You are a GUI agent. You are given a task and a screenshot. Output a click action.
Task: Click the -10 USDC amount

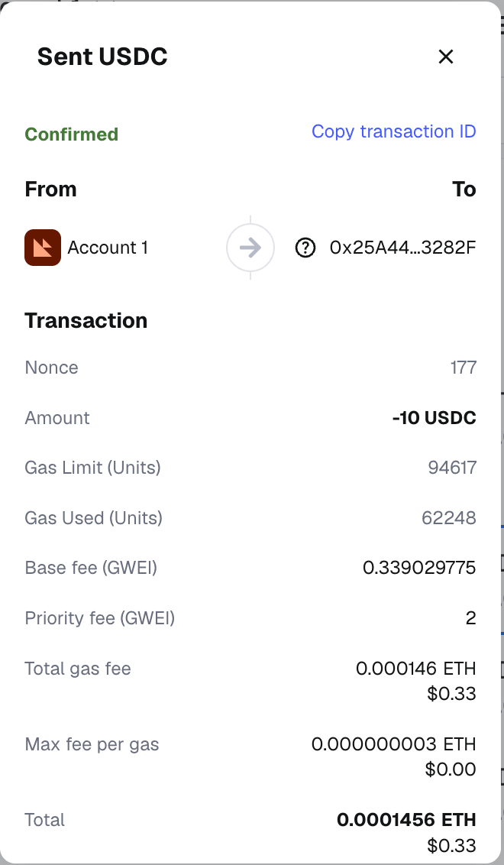pyautogui.click(x=434, y=418)
